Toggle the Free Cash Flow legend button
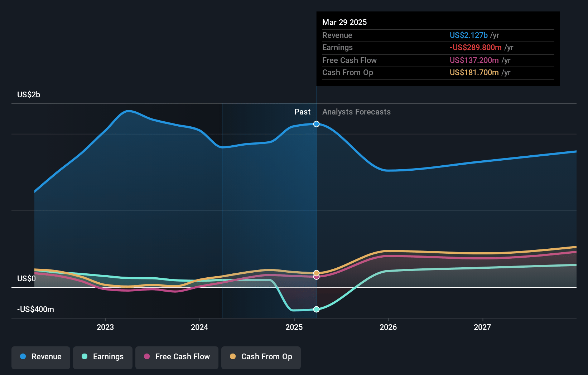588x375 pixels. click(177, 357)
